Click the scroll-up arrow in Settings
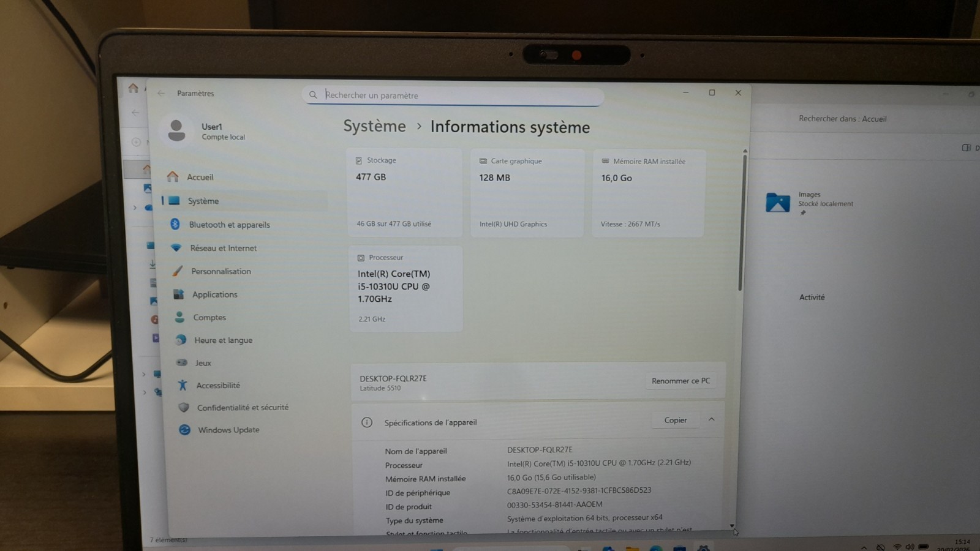The height and width of the screenshot is (551, 980). [745, 151]
